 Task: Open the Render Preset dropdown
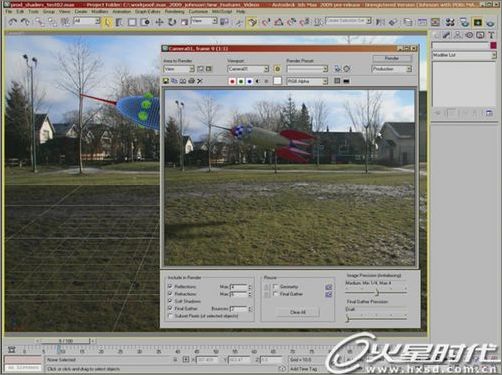pyautogui.click(x=307, y=69)
